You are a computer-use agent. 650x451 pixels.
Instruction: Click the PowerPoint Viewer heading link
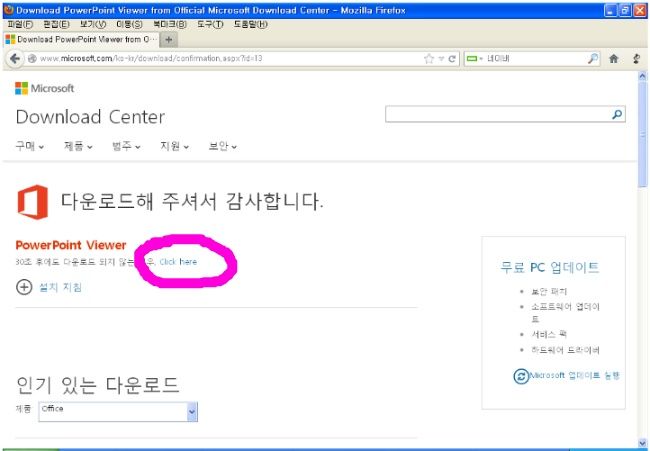(71, 245)
